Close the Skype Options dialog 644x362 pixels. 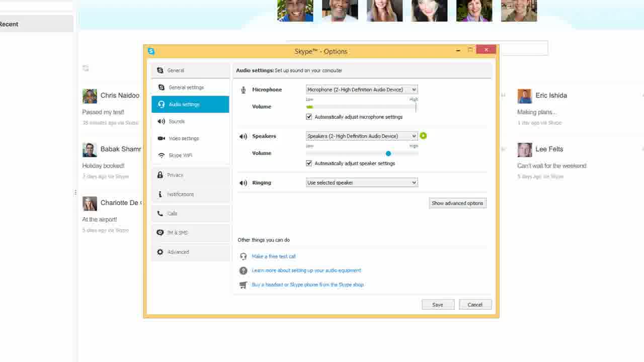coord(486,50)
